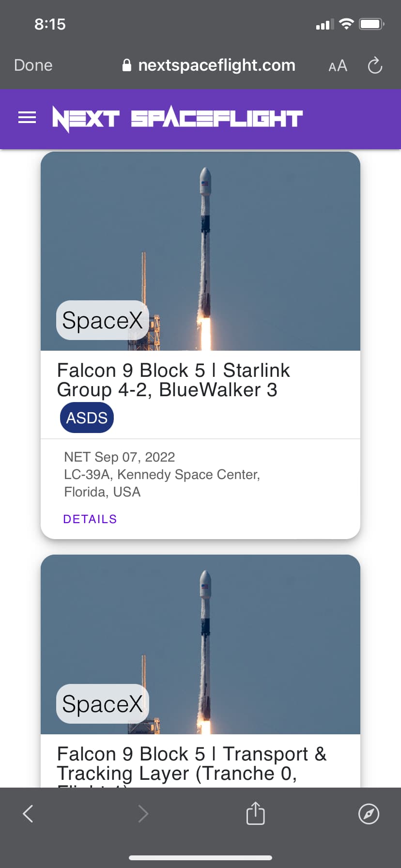Tap the forward chevron in bottom bar
Image resolution: width=401 pixels, height=868 pixels.
pos(143,813)
